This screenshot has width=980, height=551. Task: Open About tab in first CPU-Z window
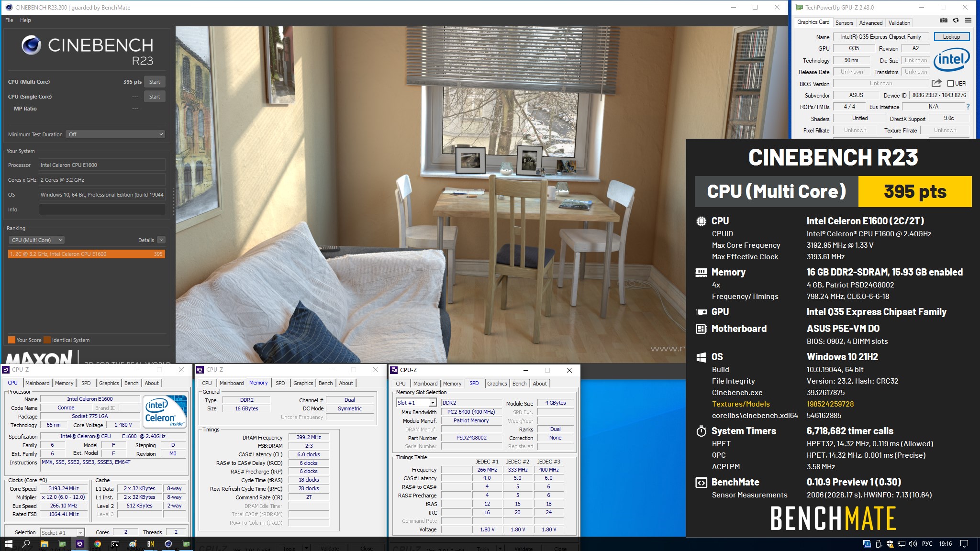pos(152,383)
